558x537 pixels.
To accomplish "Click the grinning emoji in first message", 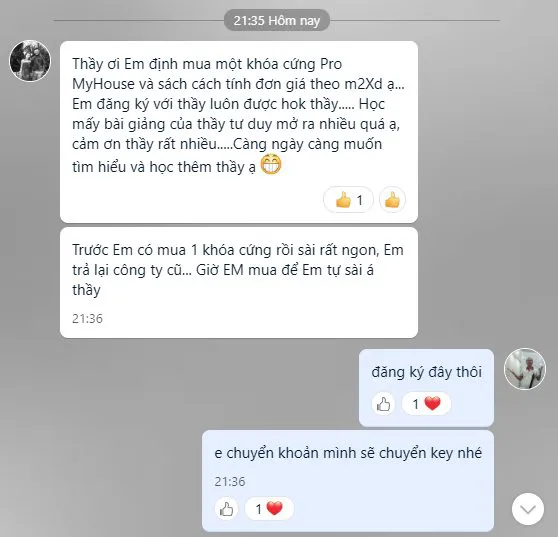I will (x=271, y=164).
